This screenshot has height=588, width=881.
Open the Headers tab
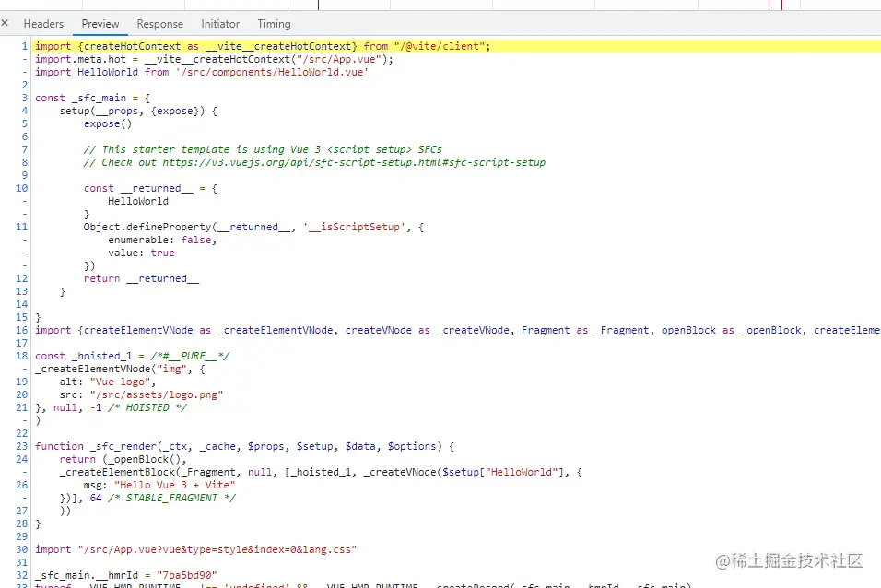coord(43,24)
